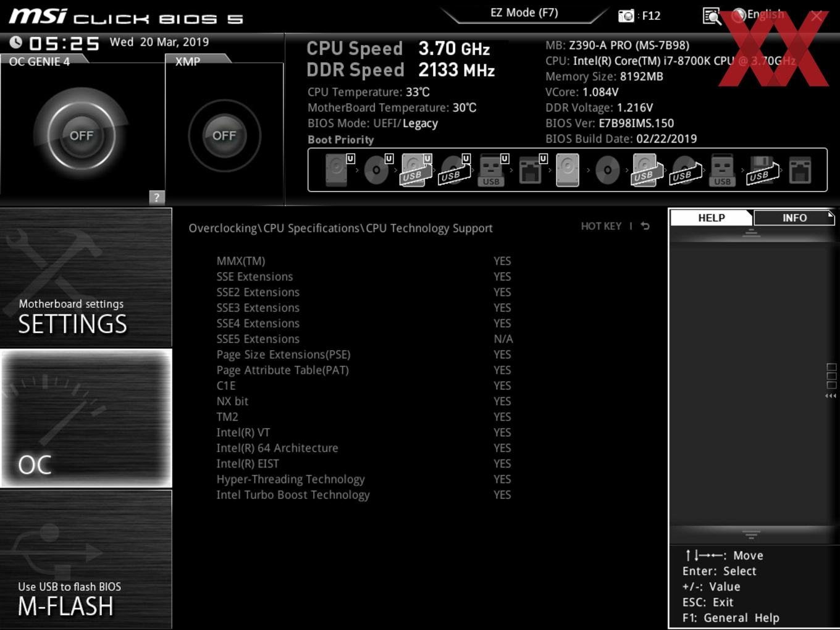Click the HOT KEY button
840x630 pixels.
click(601, 226)
